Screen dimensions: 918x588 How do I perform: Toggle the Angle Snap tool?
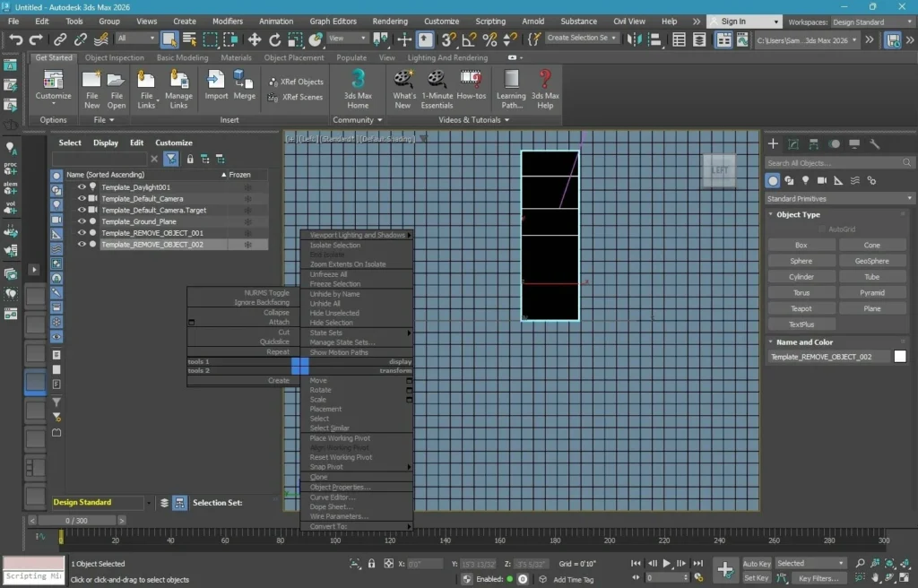click(469, 39)
